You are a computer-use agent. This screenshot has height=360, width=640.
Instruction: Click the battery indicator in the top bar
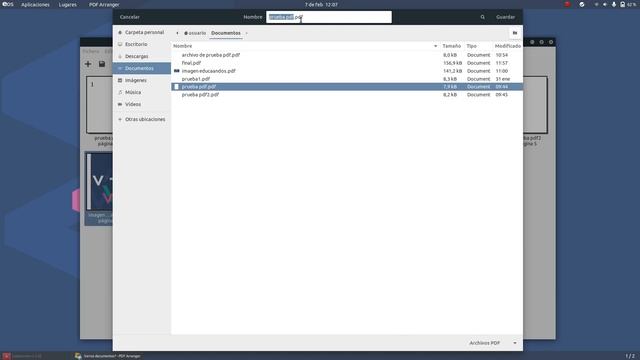click(628, 4)
